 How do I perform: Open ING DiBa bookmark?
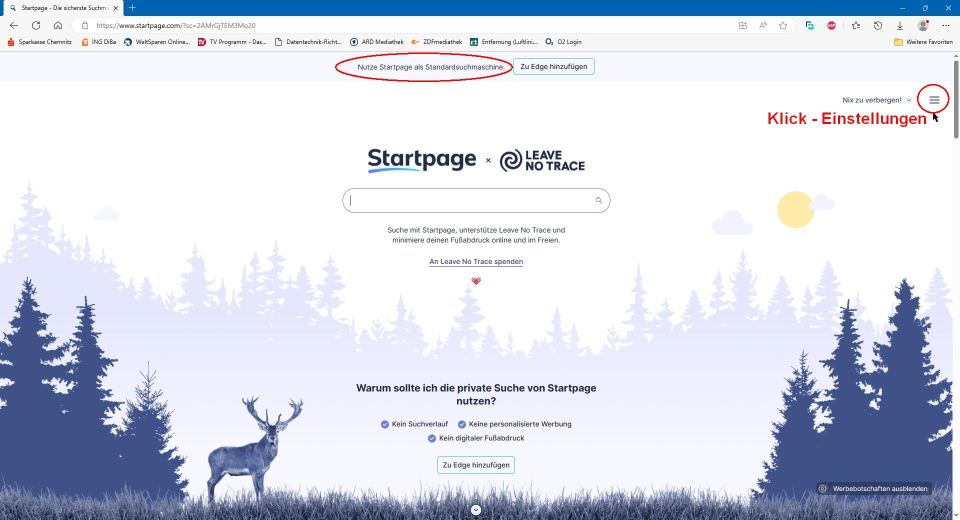[99, 42]
